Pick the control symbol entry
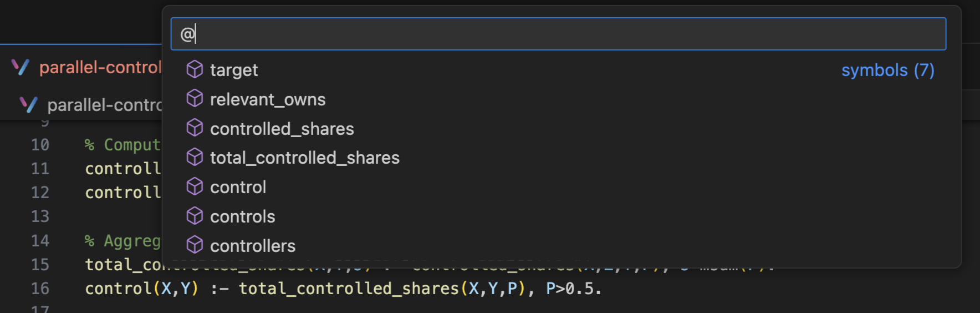Image resolution: width=980 pixels, height=313 pixels. [x=562, y=187]
